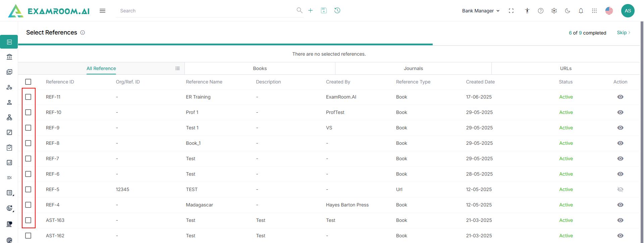The height and width of the screenshot is (243, 644).
Task: Open the hamburger navigation menu
Action: (x=103, y=11)
